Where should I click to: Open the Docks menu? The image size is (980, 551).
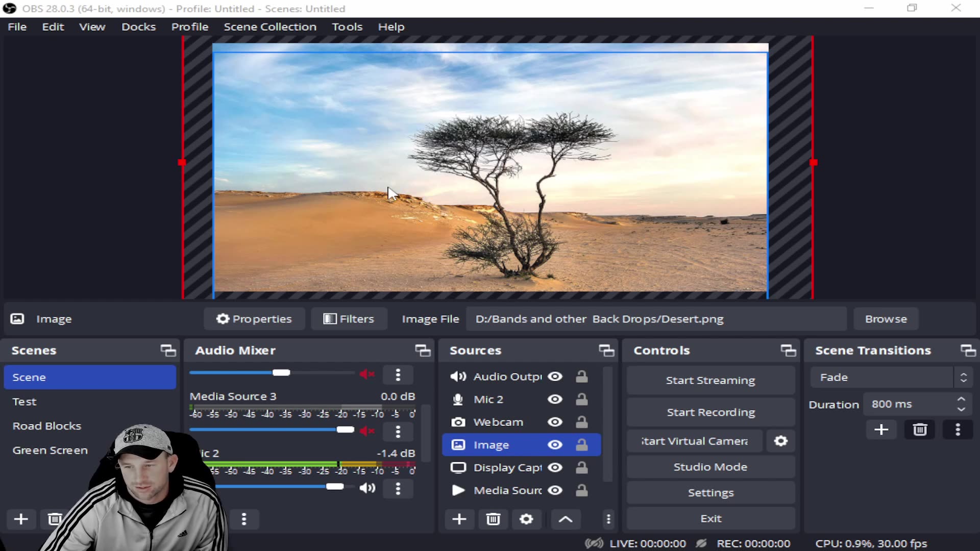click(138, 27)
